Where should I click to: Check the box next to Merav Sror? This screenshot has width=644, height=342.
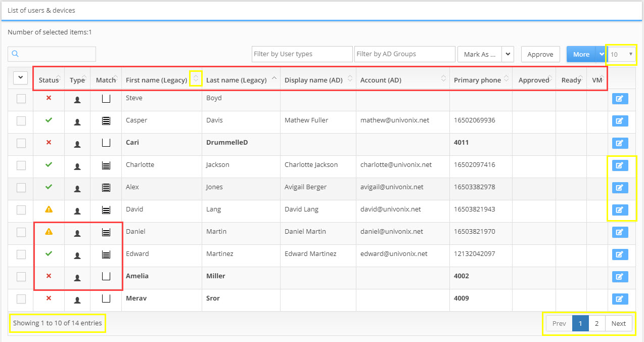tap(21, 299)
